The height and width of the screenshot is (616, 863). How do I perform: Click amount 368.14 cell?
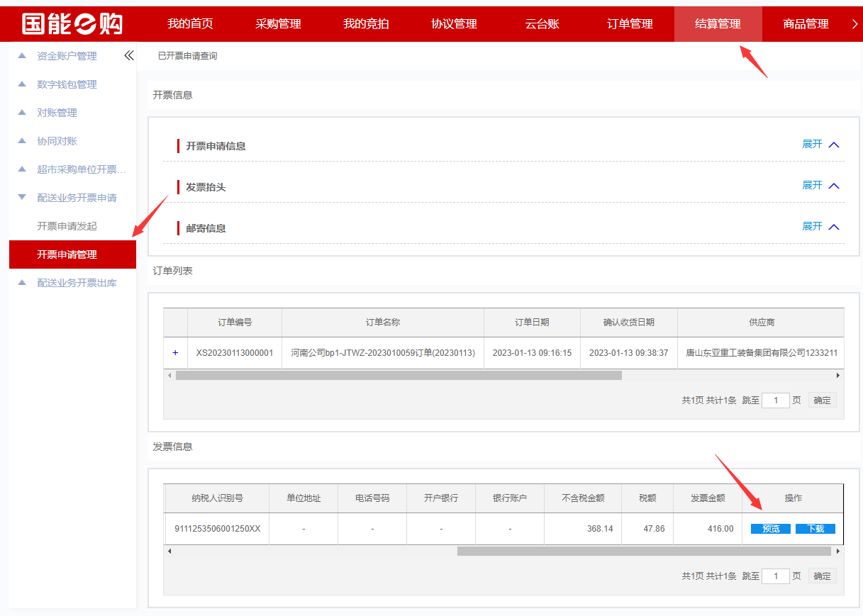pos(583,529)
